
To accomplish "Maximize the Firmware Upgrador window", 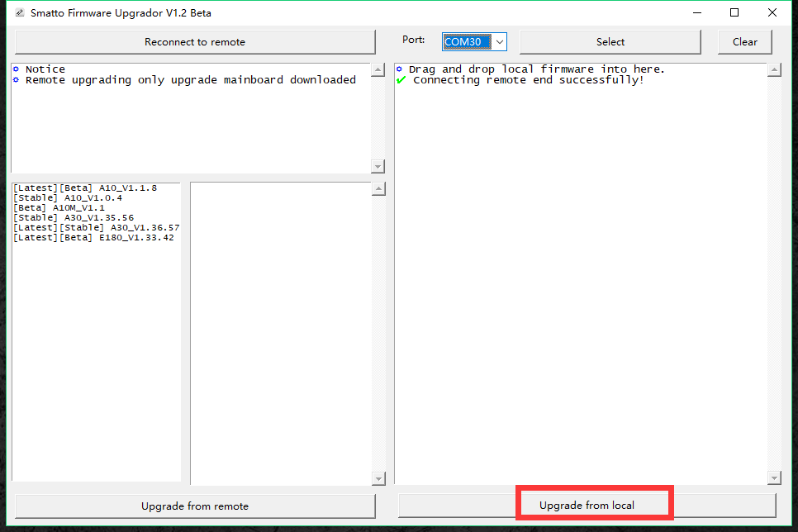I will (734, 12).
